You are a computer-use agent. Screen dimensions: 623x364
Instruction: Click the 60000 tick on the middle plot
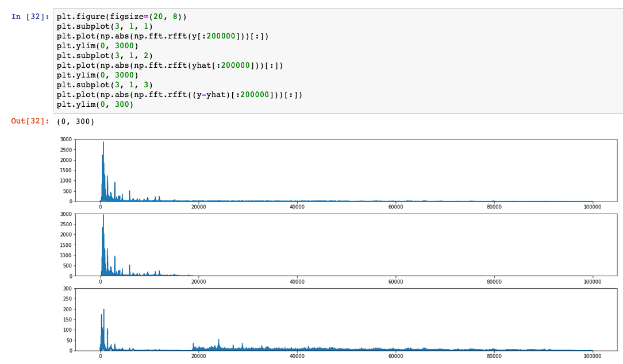pyautogui.click(x=395, y=282)
